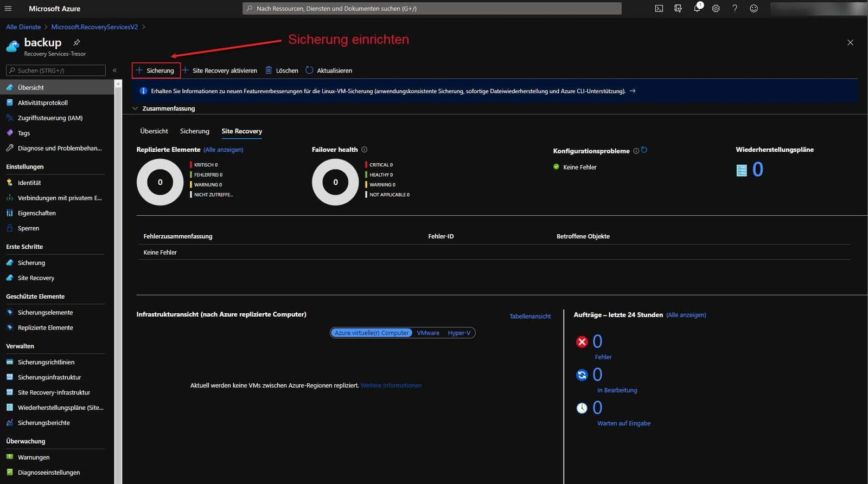Close the backup blade
868x484 pixels.
(x=850, y=42)
